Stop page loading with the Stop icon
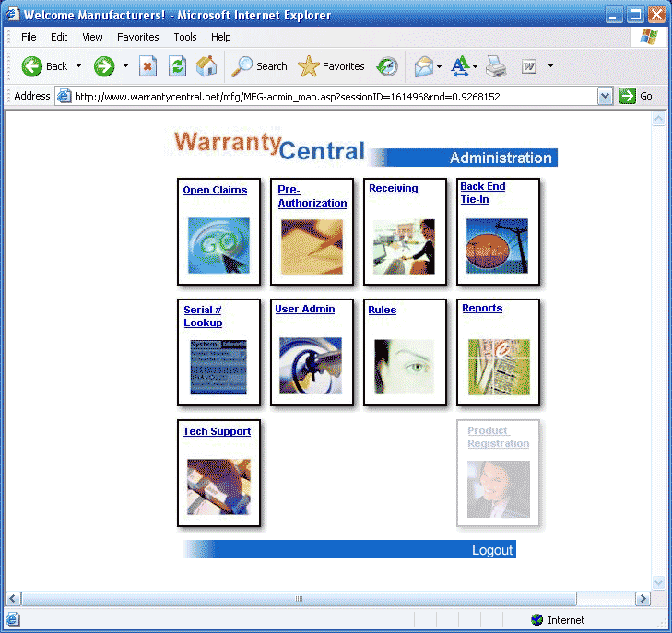The height and width of the screenshot is (633, 672). point(147,66)
